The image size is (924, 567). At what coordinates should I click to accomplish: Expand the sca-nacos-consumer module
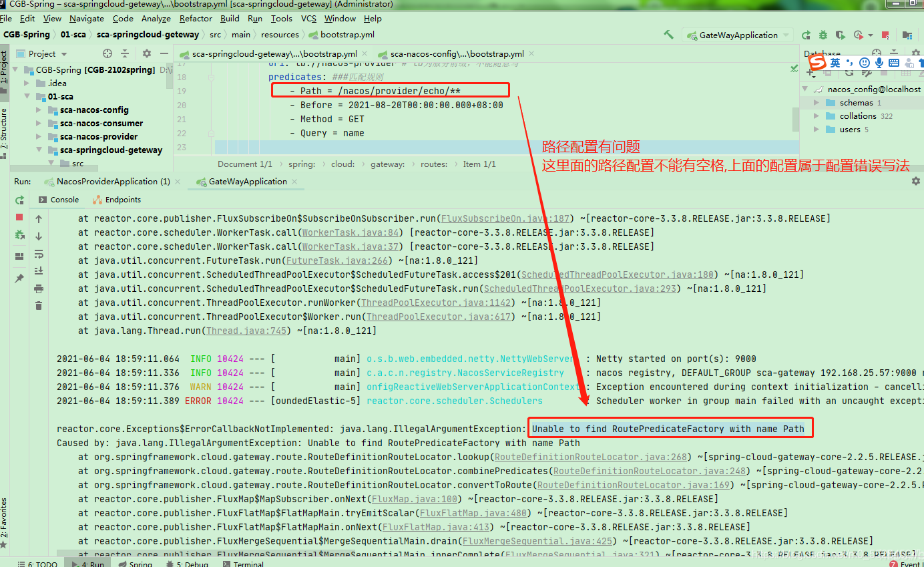pyautogui.click(x=39, y=124)
